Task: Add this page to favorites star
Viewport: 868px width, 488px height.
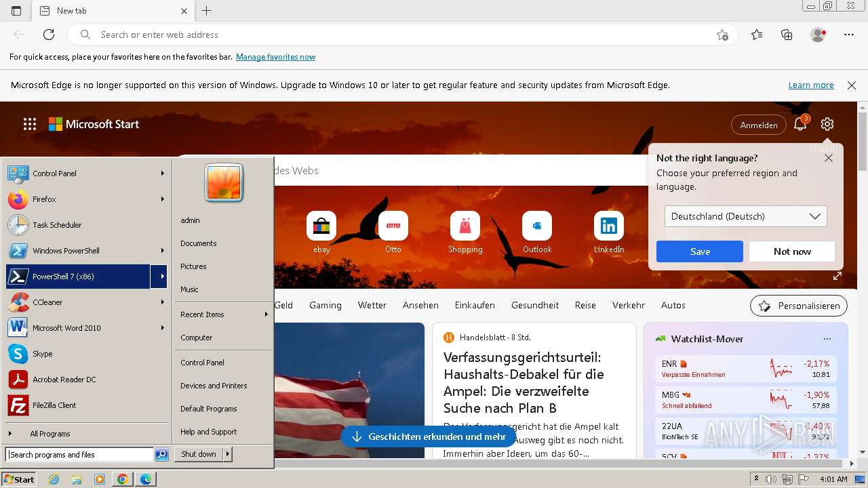Action: [x=722, y=35]
